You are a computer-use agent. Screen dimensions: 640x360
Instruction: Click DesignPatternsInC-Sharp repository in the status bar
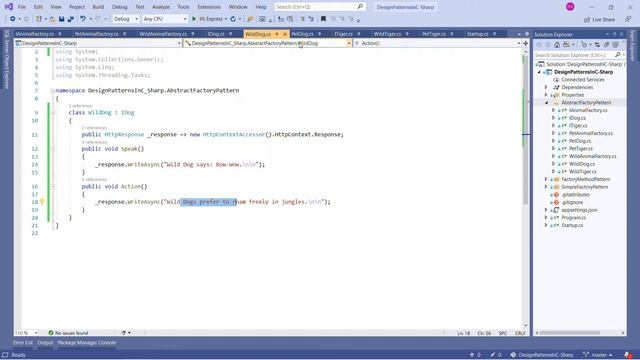click(542, 355)
